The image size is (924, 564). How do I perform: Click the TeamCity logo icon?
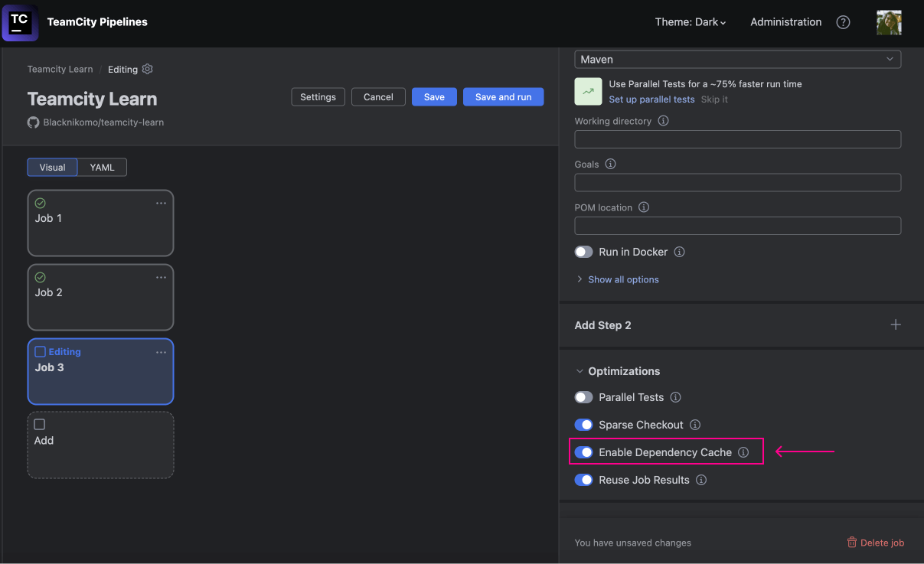point(19,22)
